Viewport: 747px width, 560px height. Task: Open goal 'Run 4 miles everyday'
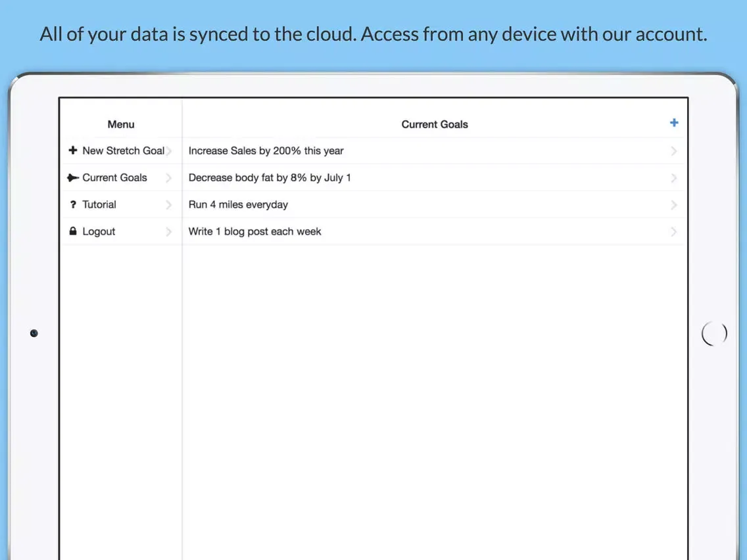coord(433,205)
